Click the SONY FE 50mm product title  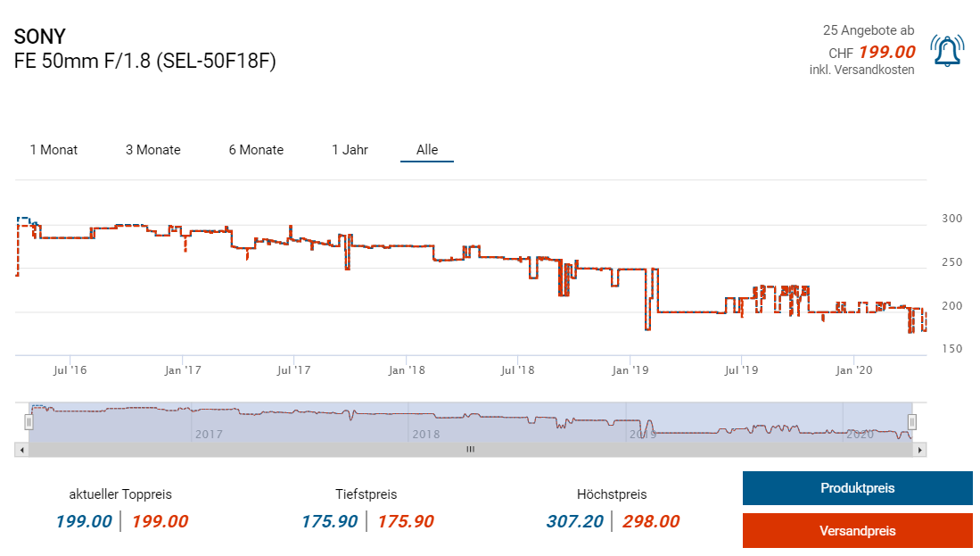pos(145,62)
